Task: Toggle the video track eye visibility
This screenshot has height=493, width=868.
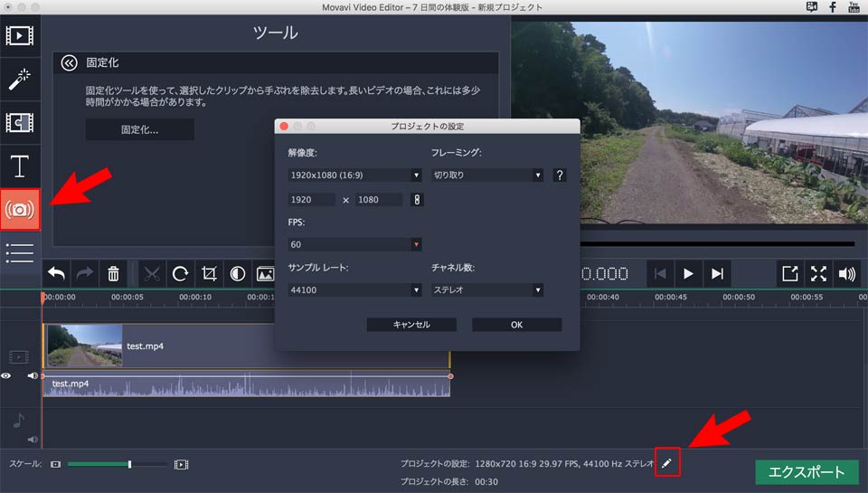Action: pyautogui.click(x=6, y=375)
